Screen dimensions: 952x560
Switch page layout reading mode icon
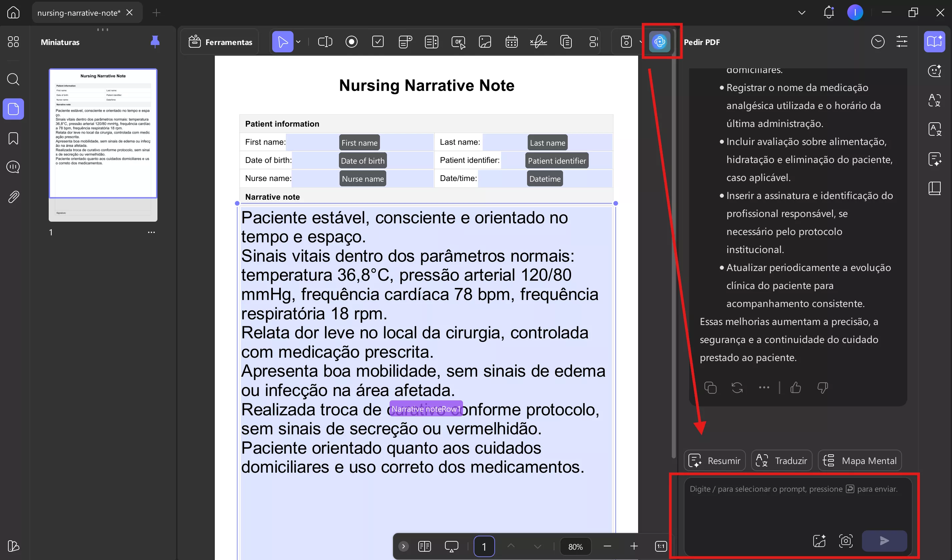425,546
